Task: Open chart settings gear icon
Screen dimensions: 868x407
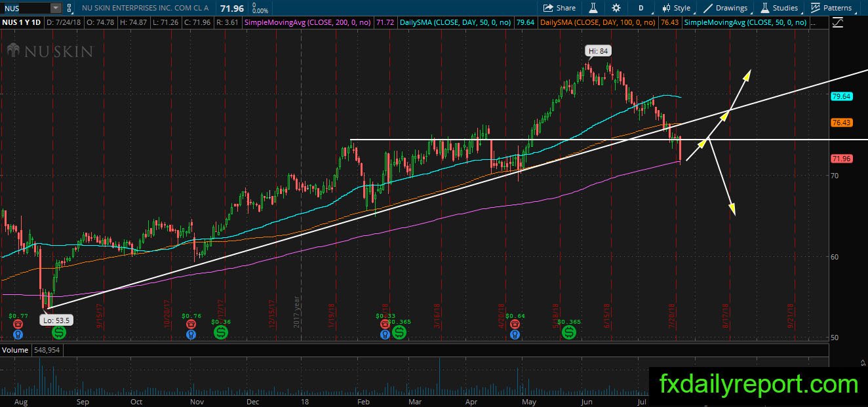Action: 616,8
